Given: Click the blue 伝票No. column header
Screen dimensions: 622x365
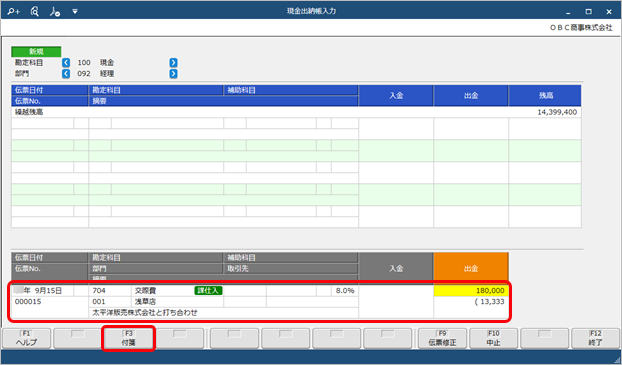Looking at the screenshot, I should tap(50, 101).
